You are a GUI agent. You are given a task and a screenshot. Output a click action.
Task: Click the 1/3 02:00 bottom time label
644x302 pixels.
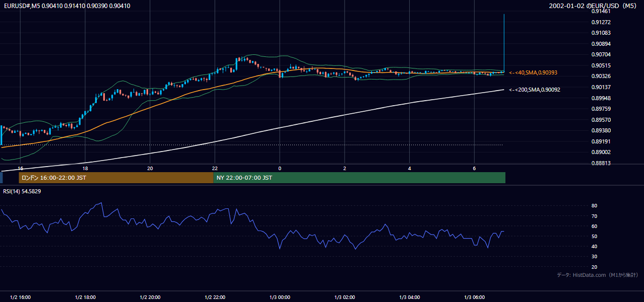345,297
